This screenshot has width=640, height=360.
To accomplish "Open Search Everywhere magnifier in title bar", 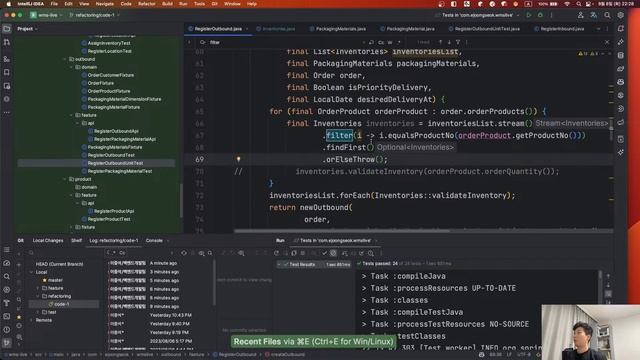I will tap(607, 15).
